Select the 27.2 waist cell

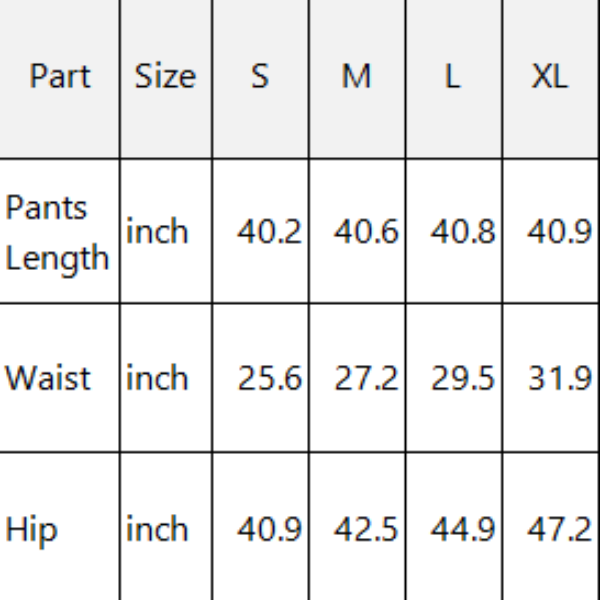pos(365,379)
